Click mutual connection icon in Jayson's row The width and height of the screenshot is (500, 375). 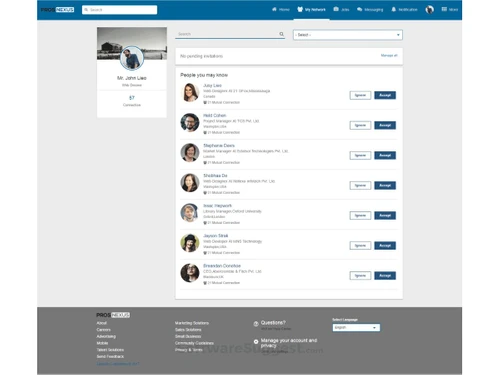(x=205, y=253)
